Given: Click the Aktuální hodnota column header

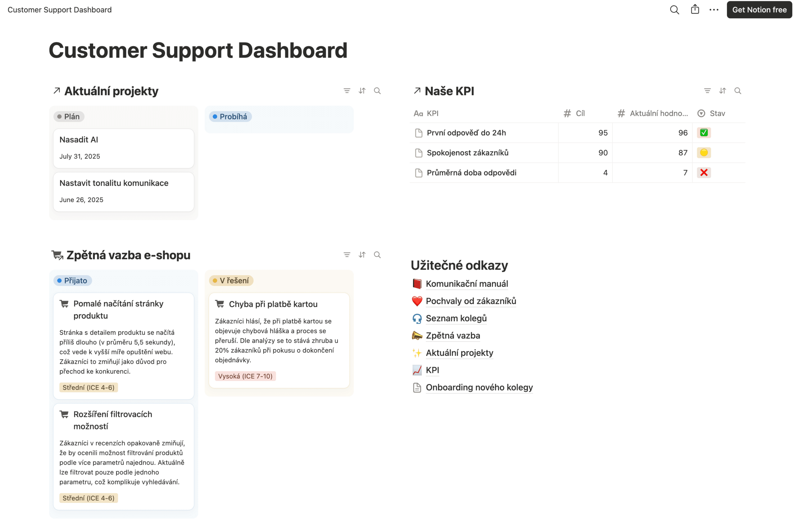Looking at the screenshot, I should point(658,113).
